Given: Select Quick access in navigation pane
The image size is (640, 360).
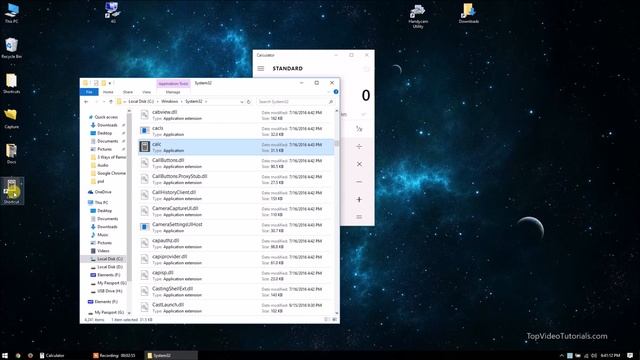Looking at the screenshot, I should click(106, 117).
